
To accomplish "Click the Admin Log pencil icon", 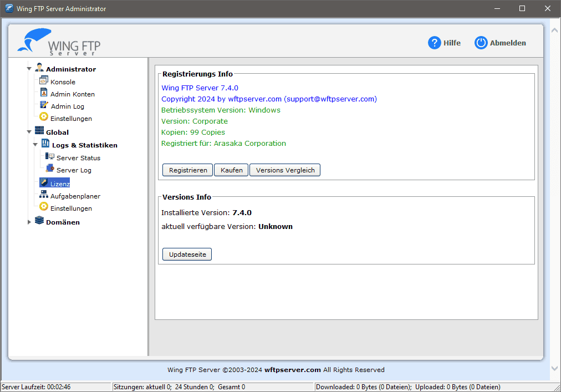I will point(44,105).
